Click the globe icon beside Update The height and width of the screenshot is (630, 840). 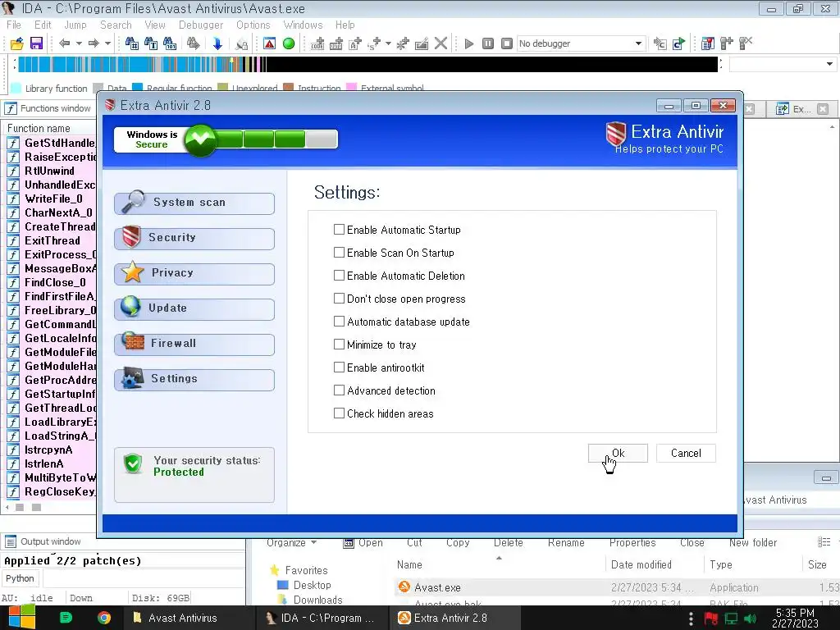[130, 306]
